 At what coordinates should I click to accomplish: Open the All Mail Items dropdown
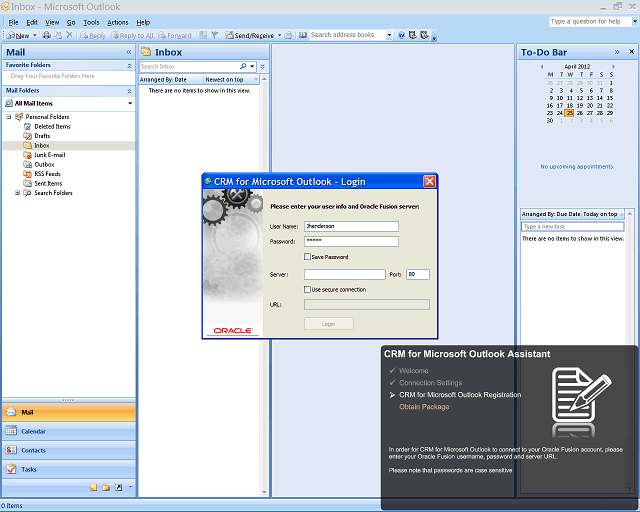click(x=130, y=103)
